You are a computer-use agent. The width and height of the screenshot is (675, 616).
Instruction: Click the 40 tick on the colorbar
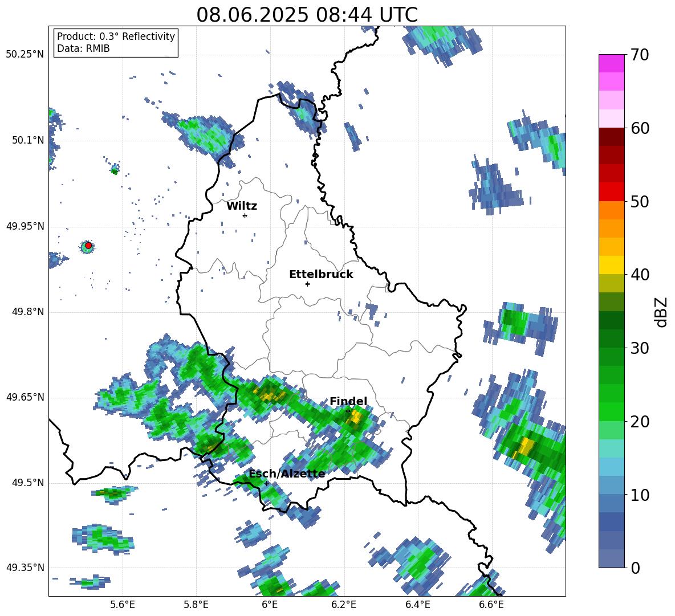coord(640,275)
